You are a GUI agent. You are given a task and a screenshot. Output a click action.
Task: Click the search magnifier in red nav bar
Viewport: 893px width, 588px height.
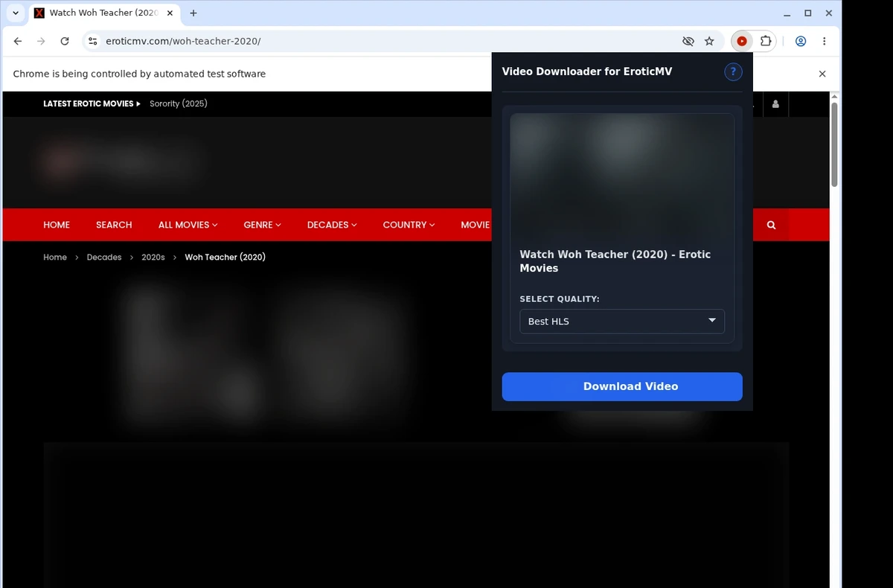point(771,225)
